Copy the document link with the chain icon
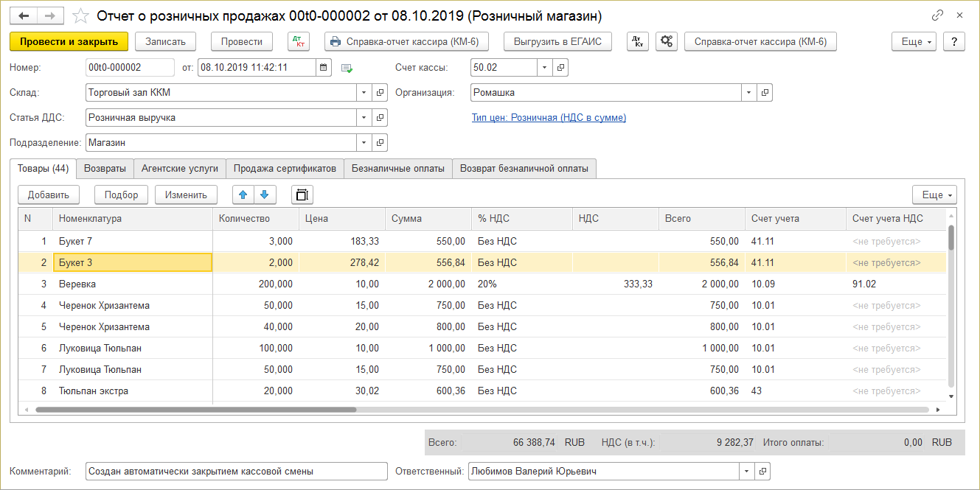The width and height of the screenshot is (980, 490). [938, 15]
